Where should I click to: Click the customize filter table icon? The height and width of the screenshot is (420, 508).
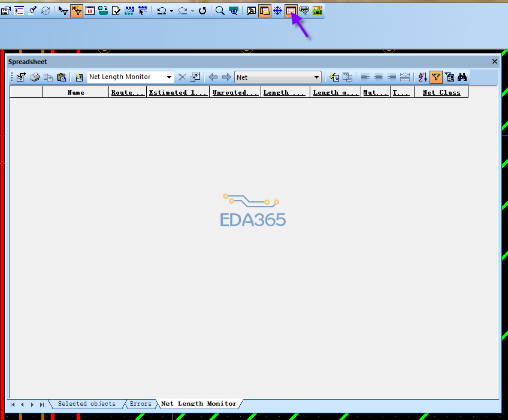449,77
